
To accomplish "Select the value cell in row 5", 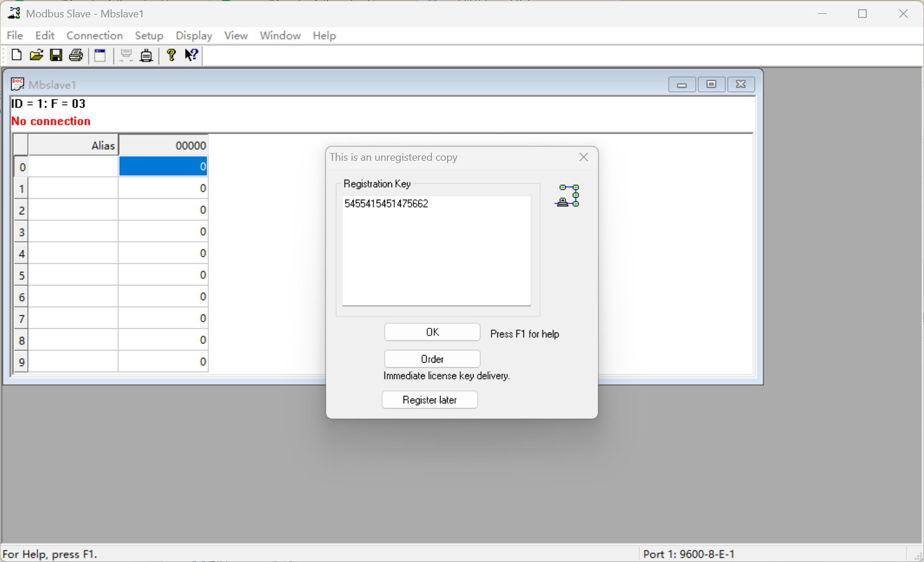I will (163, 275).
